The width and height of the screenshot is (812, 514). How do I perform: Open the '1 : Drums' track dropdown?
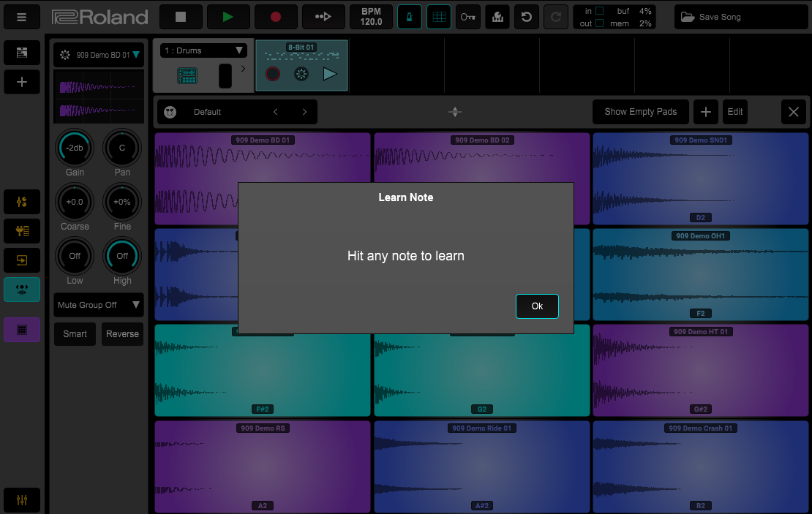click(203, 50)
